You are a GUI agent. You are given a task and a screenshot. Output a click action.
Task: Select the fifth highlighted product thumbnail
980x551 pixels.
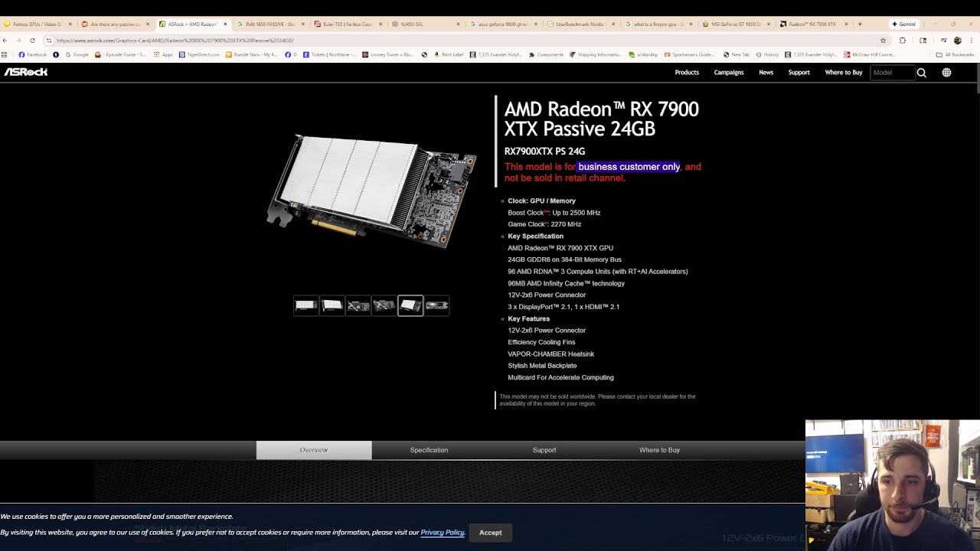410,305
